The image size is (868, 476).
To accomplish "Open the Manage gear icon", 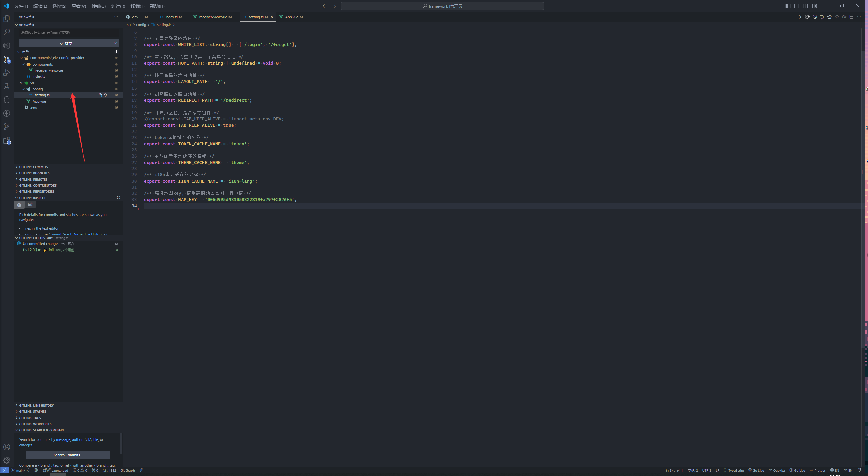I will click(x=6, y=460).
